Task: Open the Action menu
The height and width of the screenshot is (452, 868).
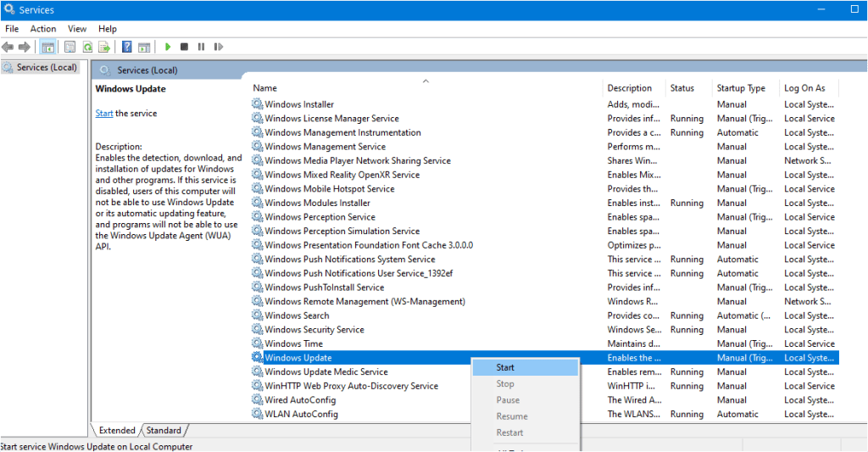Action: tap(43, 29)
